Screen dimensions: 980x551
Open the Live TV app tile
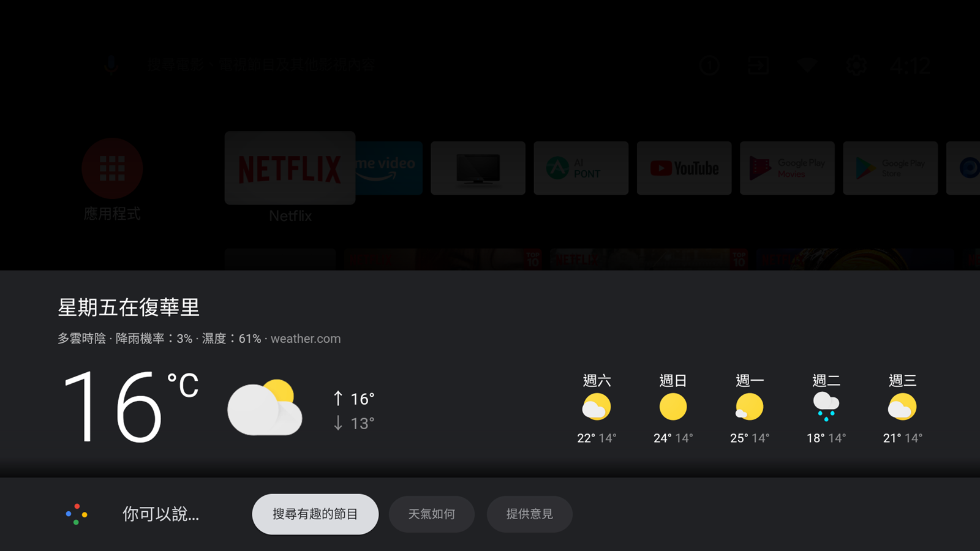pos(478,168)
